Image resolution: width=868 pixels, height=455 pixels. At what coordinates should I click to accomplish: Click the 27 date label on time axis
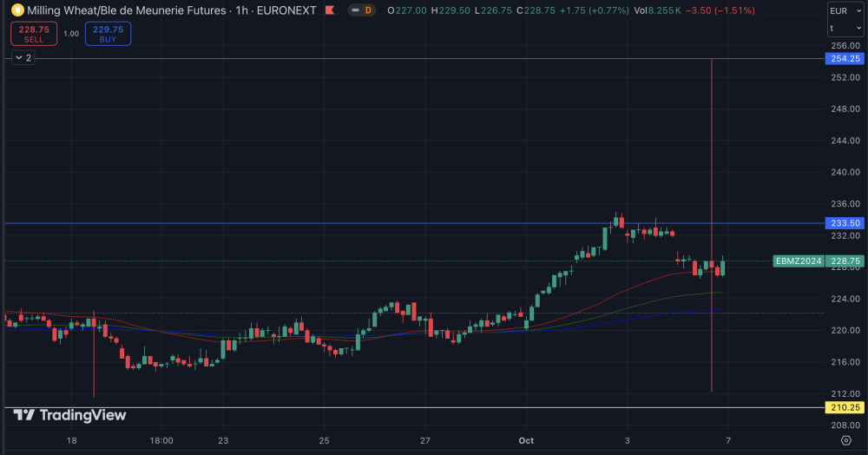[424, 440]
